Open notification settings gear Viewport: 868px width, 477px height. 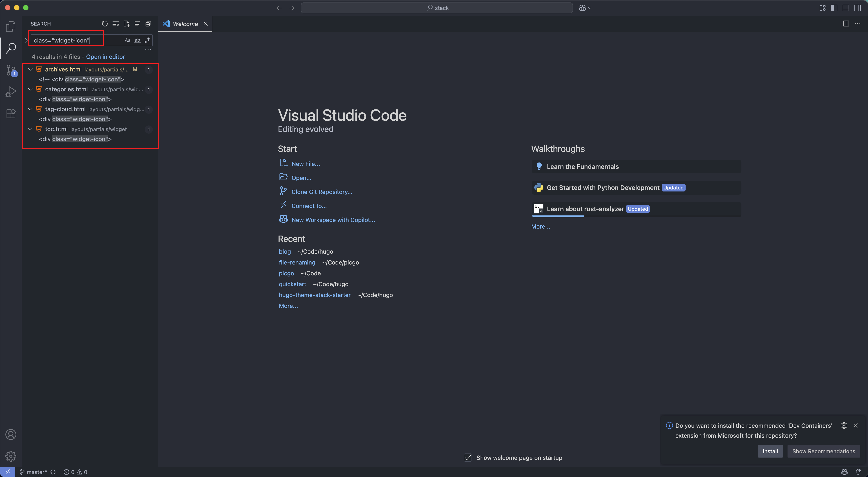(844, 425)
